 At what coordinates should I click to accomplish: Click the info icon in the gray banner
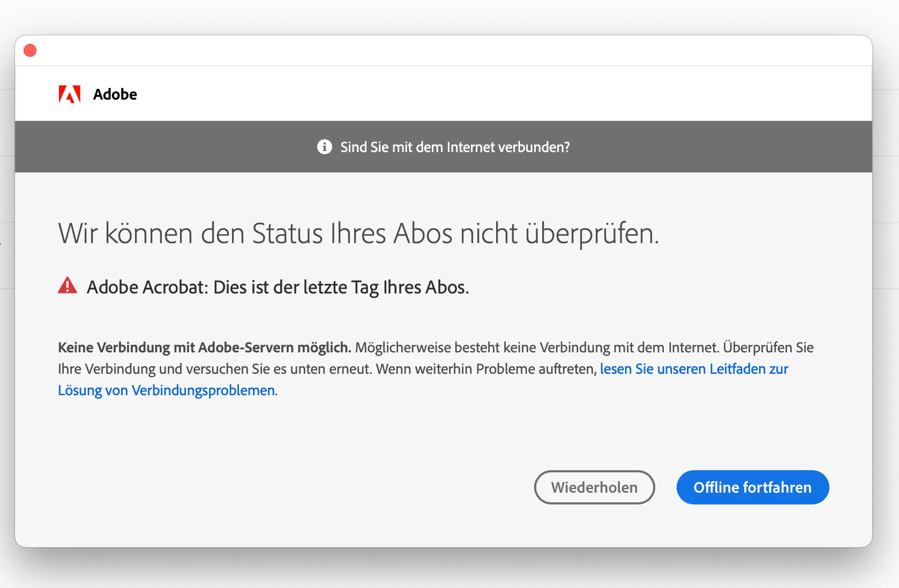point(325,147)
